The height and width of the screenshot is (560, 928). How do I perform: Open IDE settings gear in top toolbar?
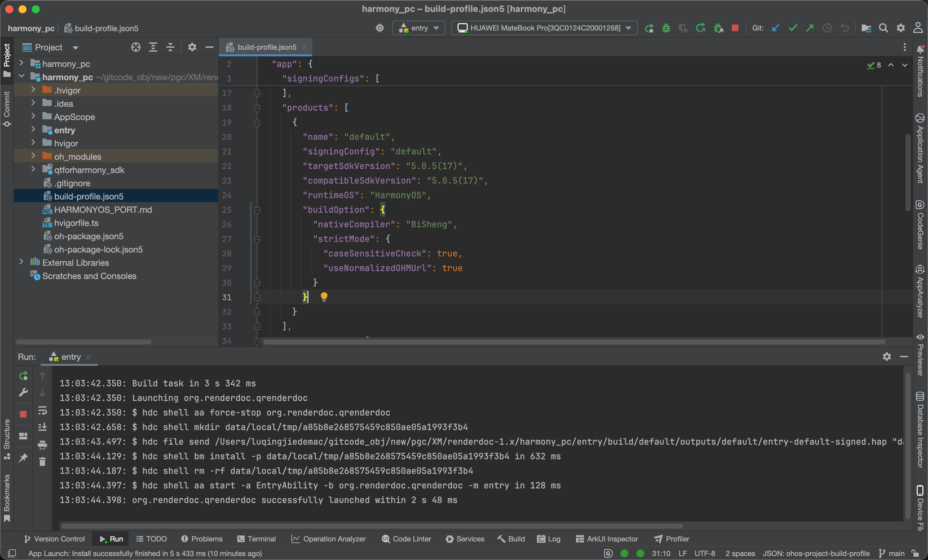tap(900, 28)
